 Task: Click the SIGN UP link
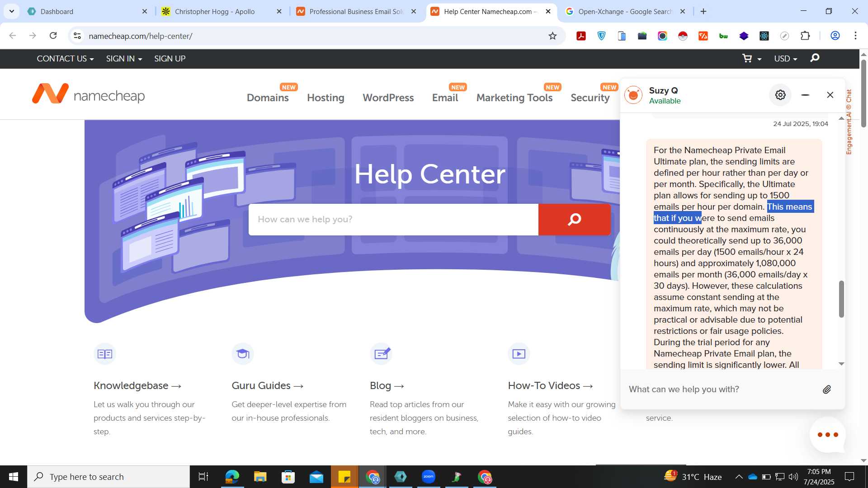tap(170, 59)
